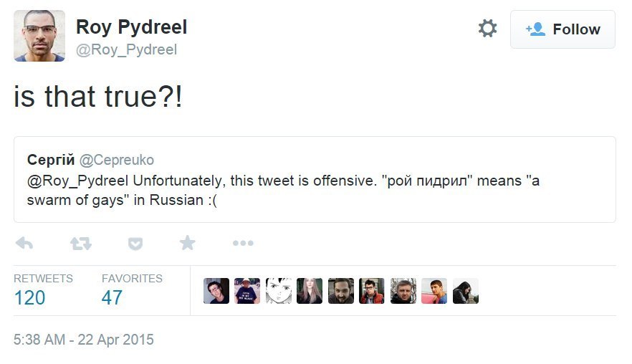
Task: Open the gear settings dropdown
Action: click(487, 29)
